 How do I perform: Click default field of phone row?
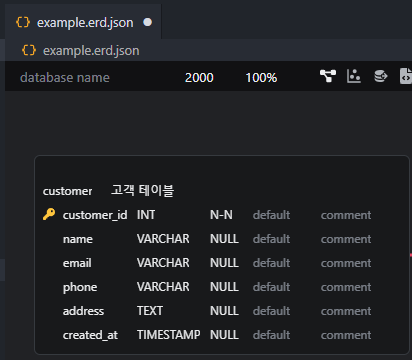click(x=271, y=287)
